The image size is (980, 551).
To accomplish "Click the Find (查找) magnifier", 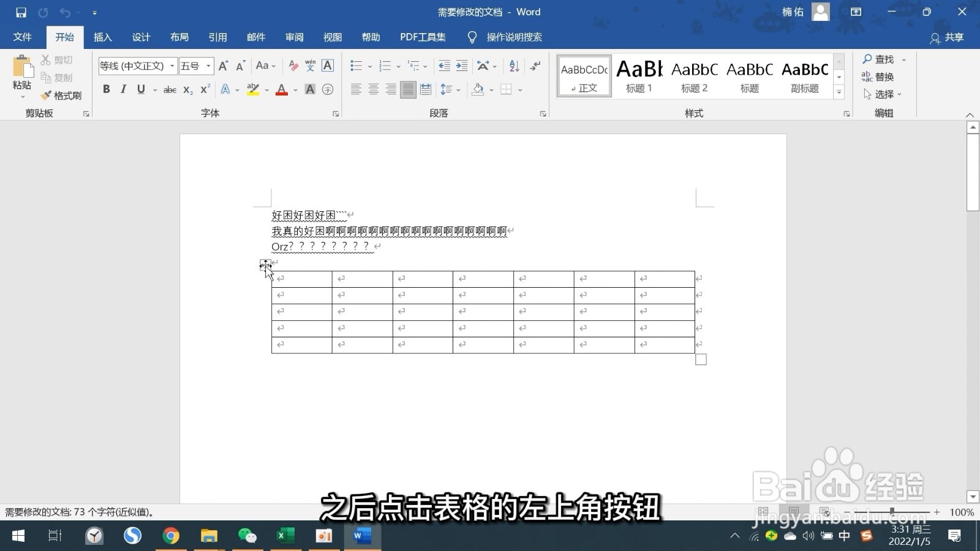I will [x=878, y=59].
